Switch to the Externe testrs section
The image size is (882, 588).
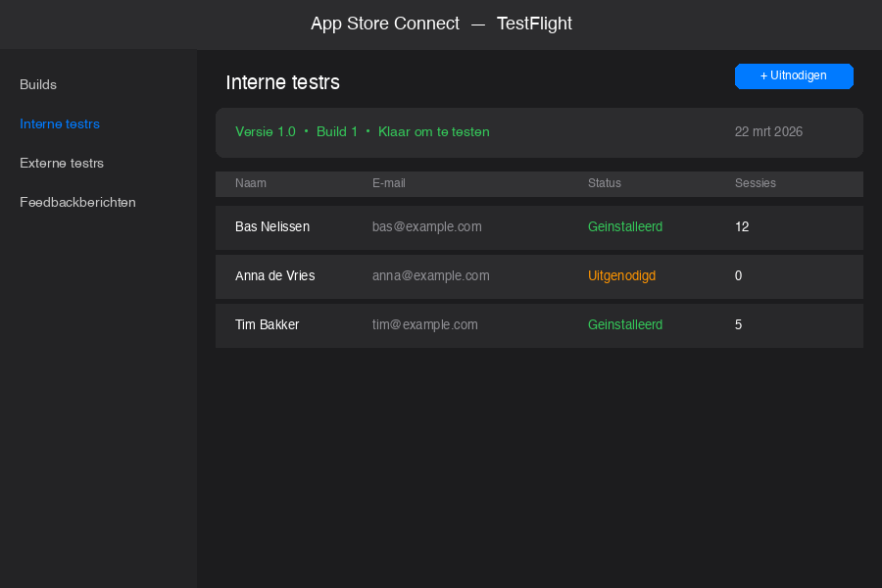tap(60, 163)
